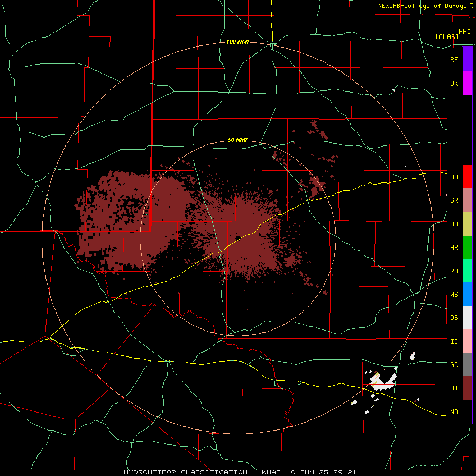Click the white dry snow echo cluster

pyautogui.click(x=383, y=382)
